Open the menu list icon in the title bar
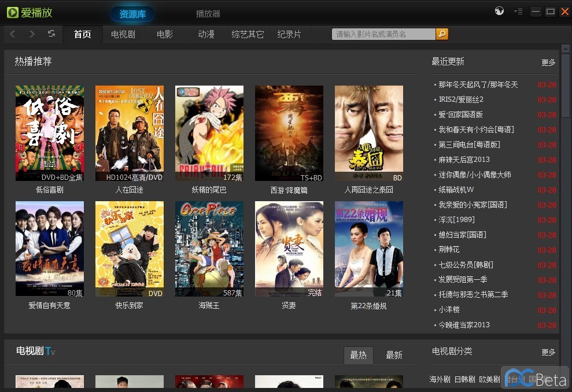Image resolution: width=572 pixels, height=392 pixels. tap(518, 12)
